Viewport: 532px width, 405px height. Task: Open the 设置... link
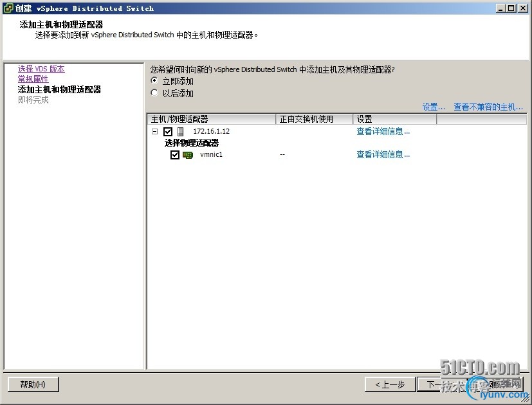tap(434, 107)
